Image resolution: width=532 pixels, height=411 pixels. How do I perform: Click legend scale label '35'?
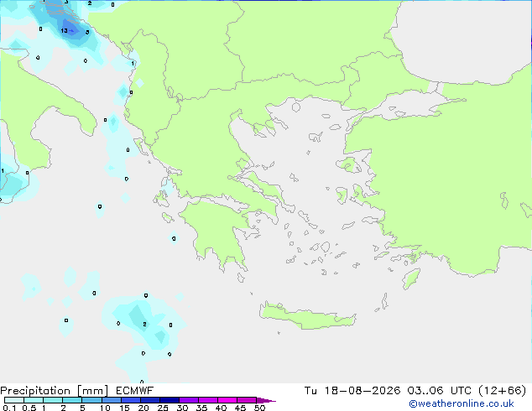(201, 408)
